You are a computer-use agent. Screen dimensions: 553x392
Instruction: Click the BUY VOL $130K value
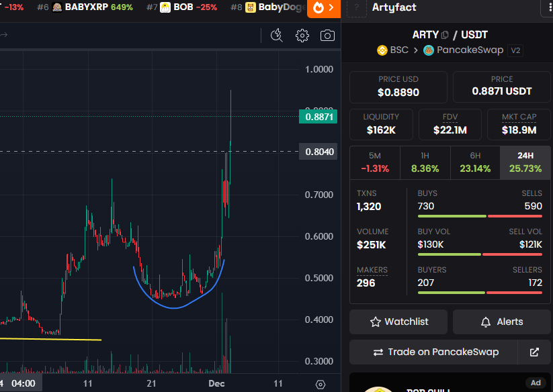pos(431,244)
